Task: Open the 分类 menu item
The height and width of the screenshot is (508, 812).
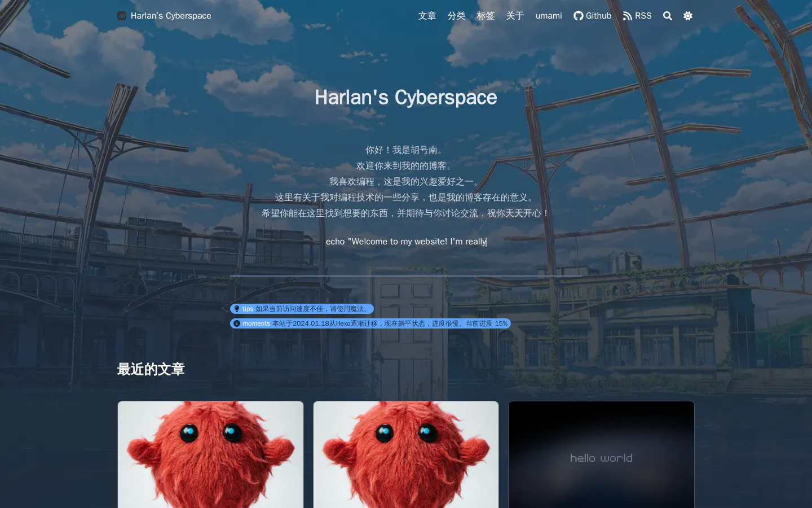Action: [x=456, y=16]
